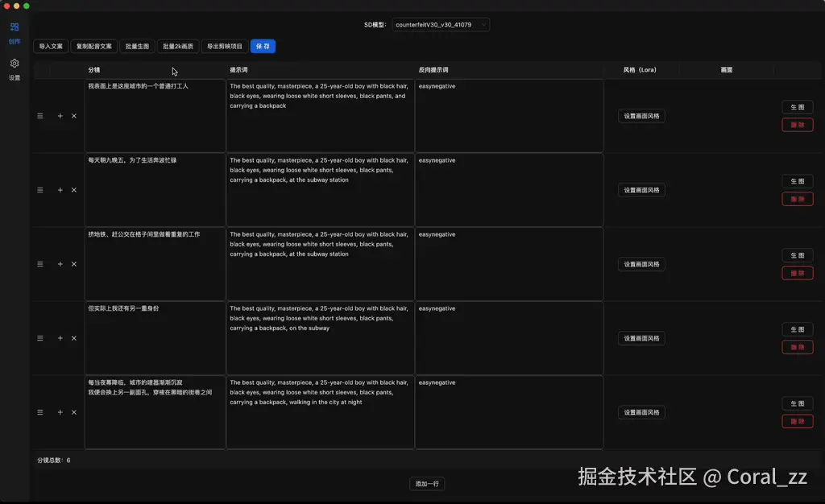Open 设置画面风格 for the 但实际上 row
Image resolution: width=825 pixels, height=504 pixels.
coord(641,338)
